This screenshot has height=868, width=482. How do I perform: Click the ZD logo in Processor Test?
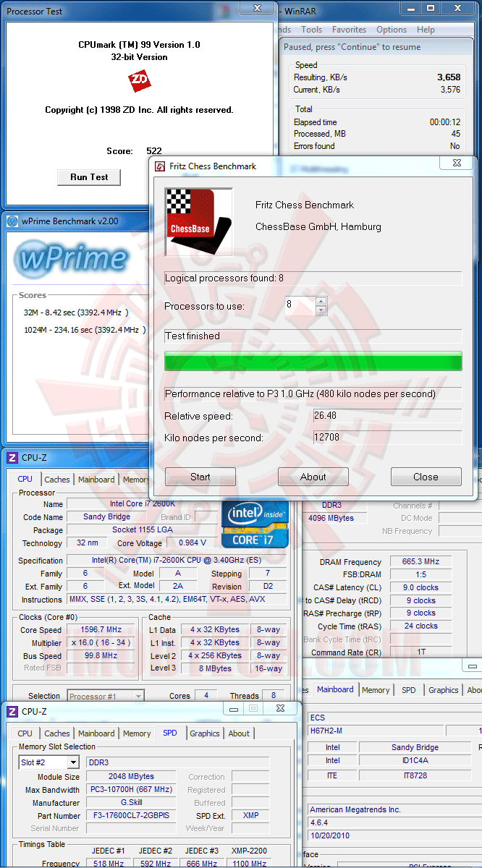[139, 81]
